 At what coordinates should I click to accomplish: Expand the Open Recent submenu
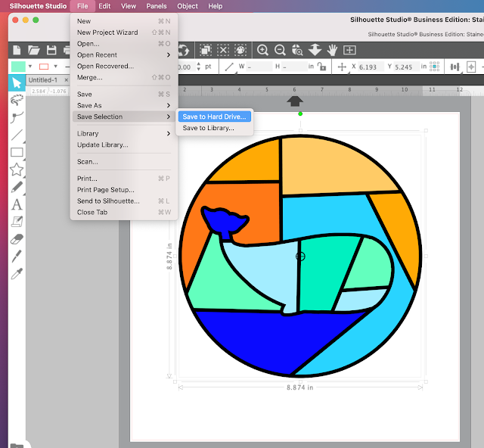124,55
